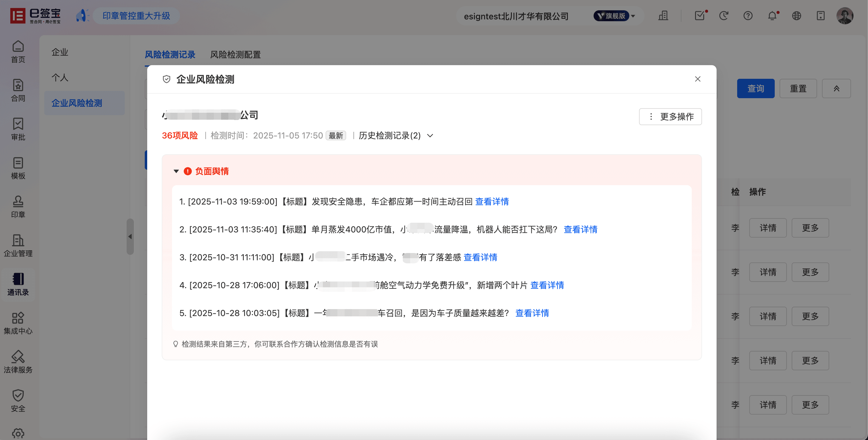Open the 通讯录 address book icon
This screenshot has width=868, height=440.
(18, 284)
